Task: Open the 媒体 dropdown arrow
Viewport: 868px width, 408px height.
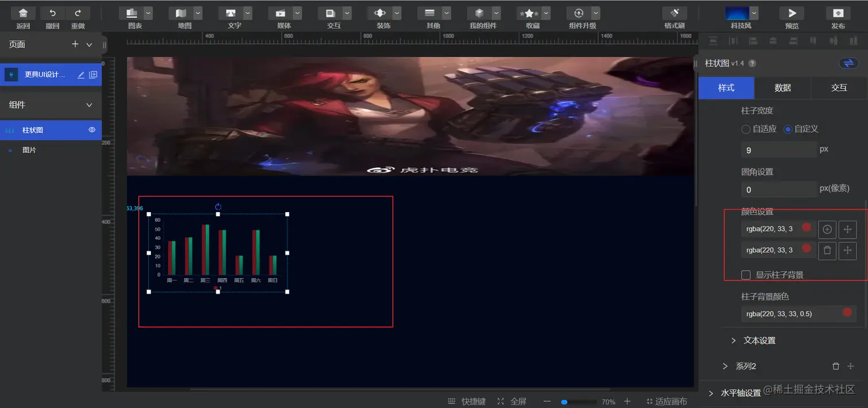Action: click(297, 13)
